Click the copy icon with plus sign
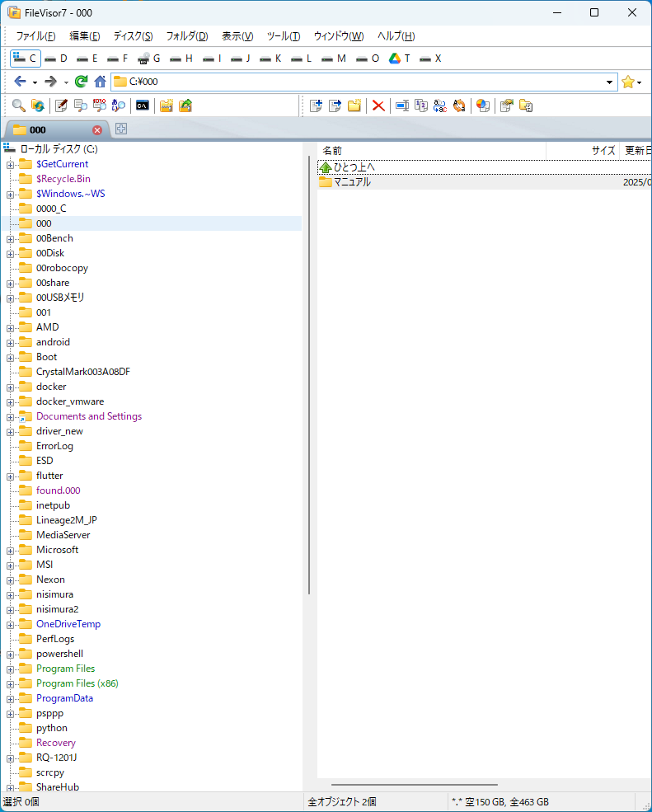The image size is (652, 812). coord(316,106)
